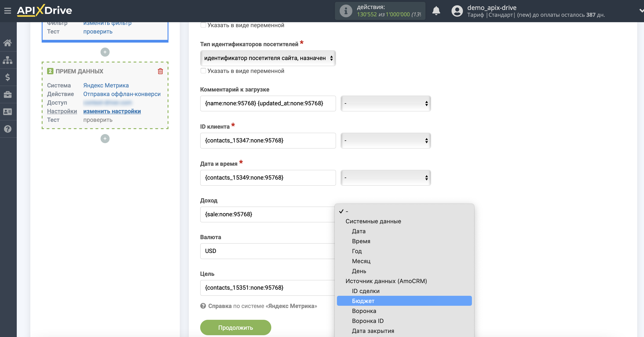Screen dimensions: 644x337
Task: Select the '-' option in dropdown list
Action: pos(404,211)
